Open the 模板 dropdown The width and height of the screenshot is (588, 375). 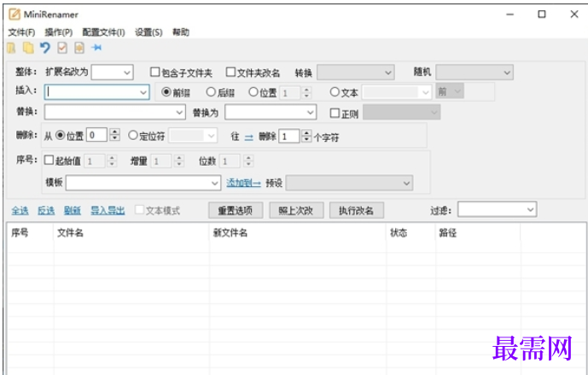pyautogui.click(x=143, y=183)
